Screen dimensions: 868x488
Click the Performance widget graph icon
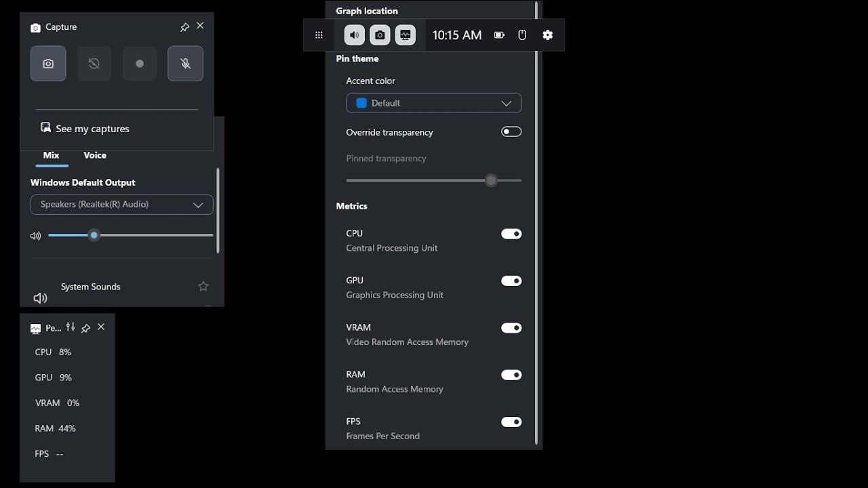[35, 329]
